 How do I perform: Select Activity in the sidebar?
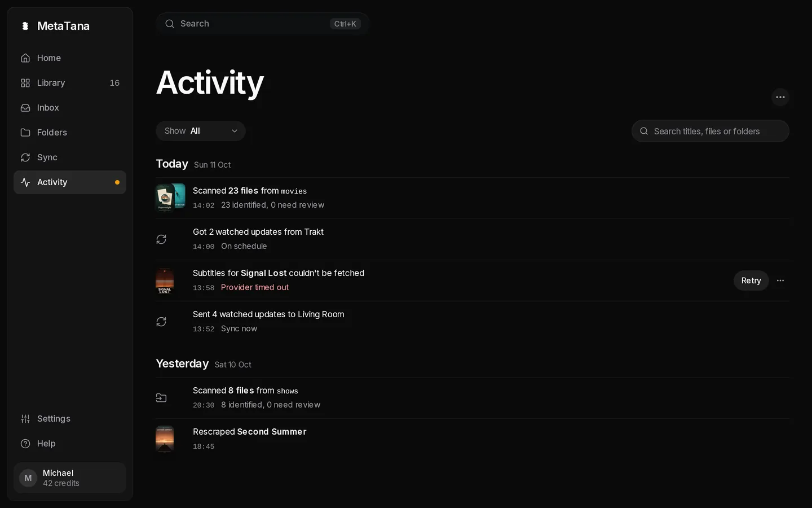coord(70,182)
